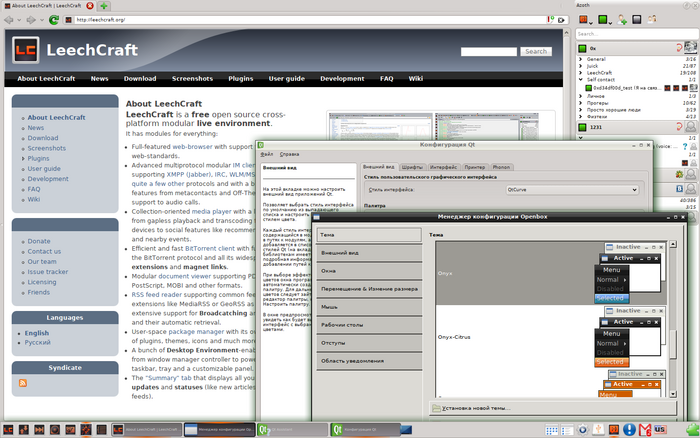
Task: Open the Donate sidebar link
Action: click(x=39, y=241)
